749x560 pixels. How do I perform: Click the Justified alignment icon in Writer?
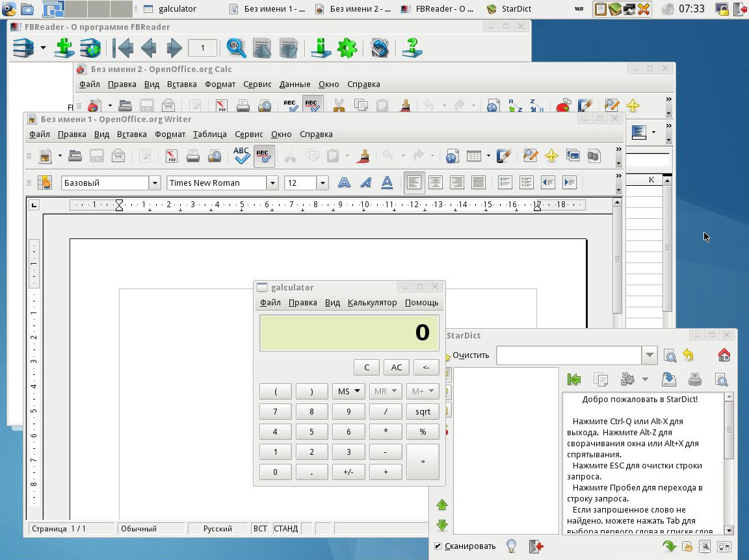tap(478, 183)
